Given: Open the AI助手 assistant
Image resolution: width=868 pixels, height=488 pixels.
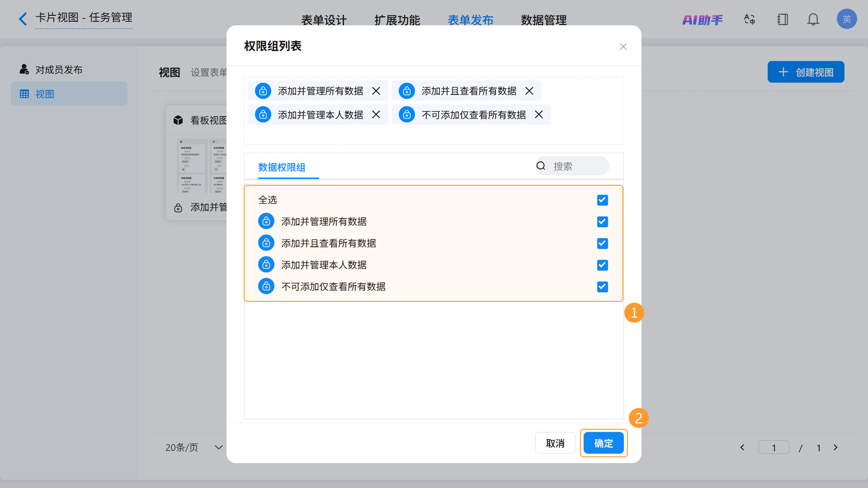Looking at the screenshot, I should 703,20.
